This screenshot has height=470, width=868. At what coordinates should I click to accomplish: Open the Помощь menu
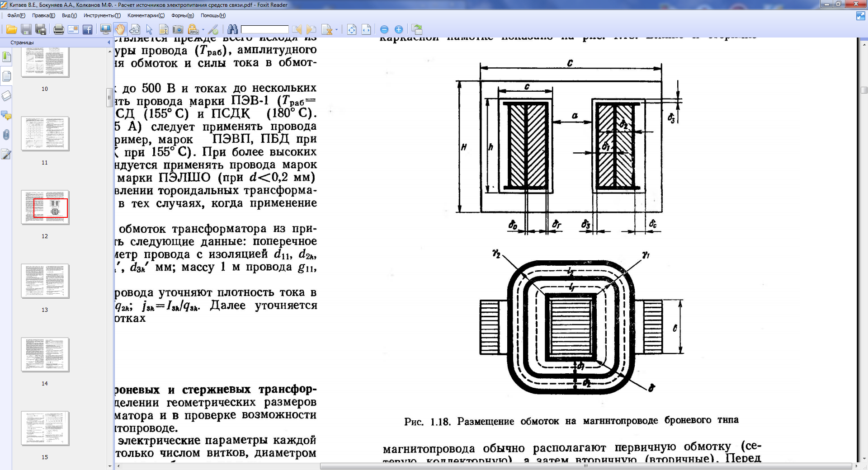click(213, 15)
